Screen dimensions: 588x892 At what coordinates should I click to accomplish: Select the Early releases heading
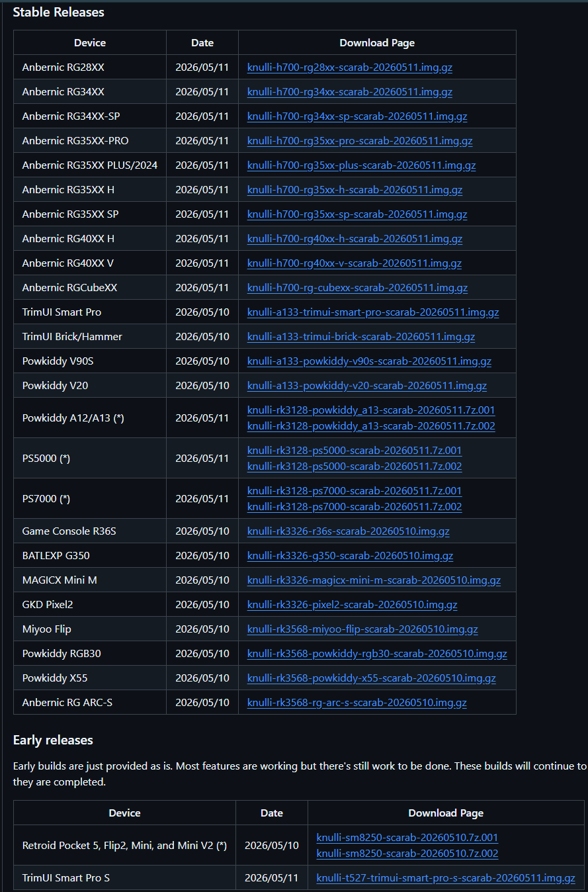[53, 740]
